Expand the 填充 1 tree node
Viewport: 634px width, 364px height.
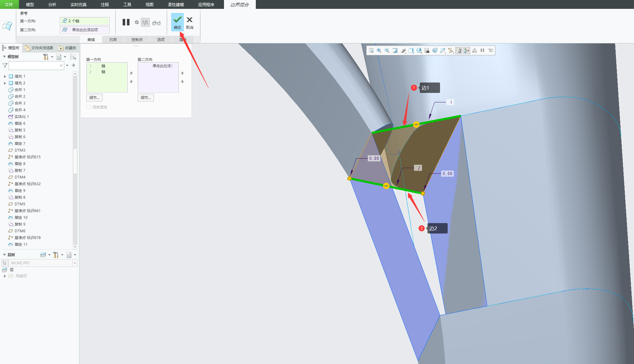tap(5, 76)
